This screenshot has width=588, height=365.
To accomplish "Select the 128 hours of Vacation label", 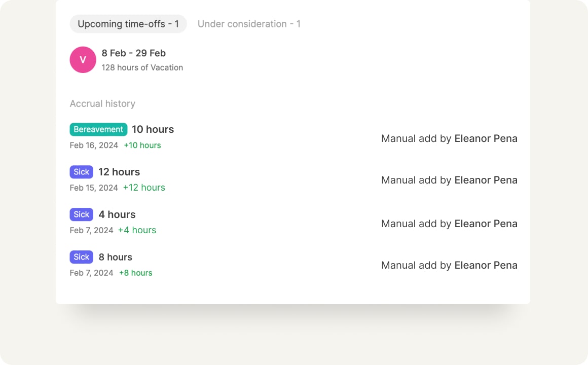I will (x=142, y=67).
